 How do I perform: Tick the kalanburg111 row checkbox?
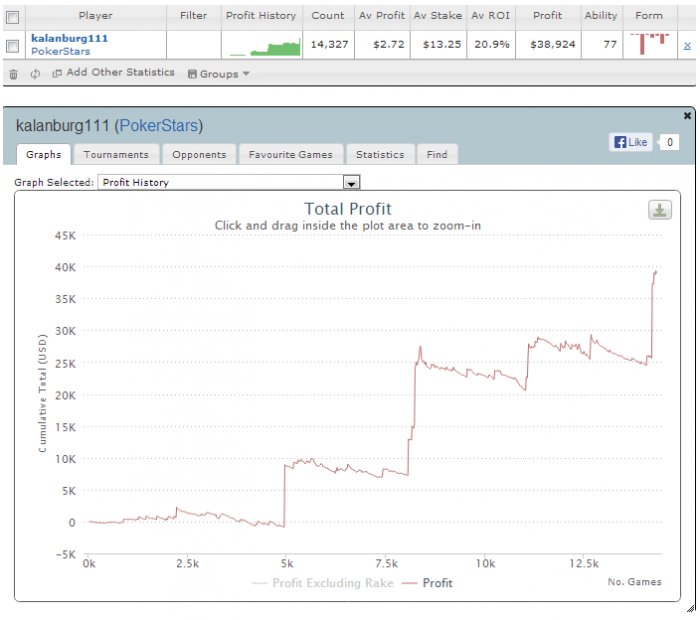(x=12, y=46)
